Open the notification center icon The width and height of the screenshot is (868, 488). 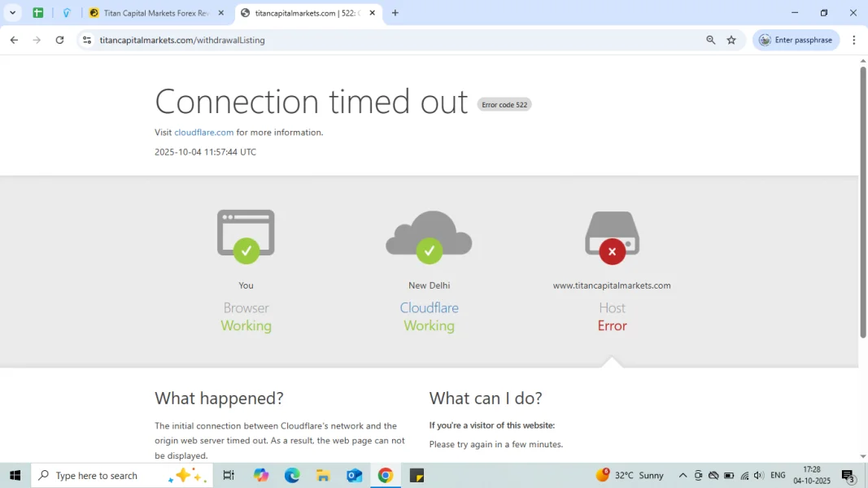[x=848, y=475]
